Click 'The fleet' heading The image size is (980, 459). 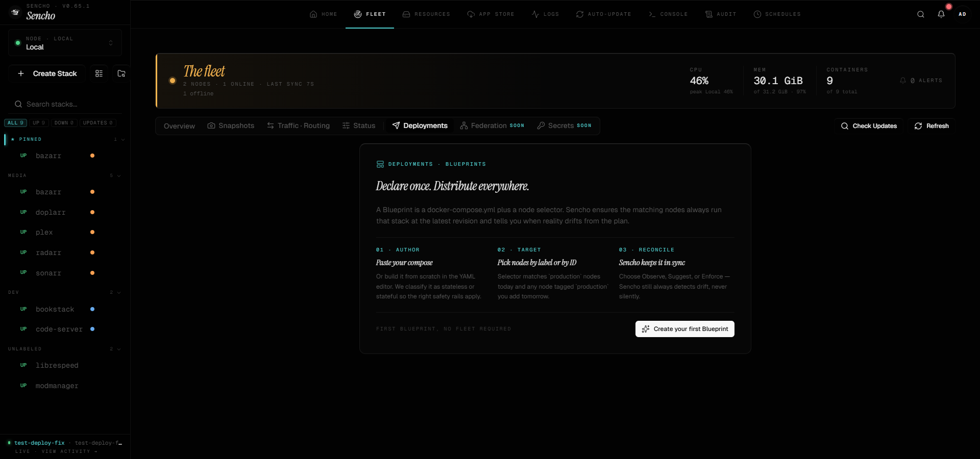[x=204, y=71]
